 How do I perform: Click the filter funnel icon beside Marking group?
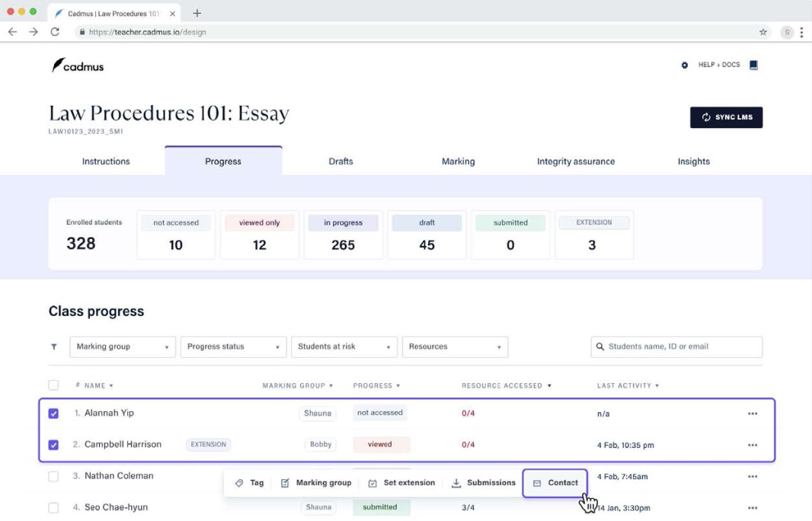54,347
